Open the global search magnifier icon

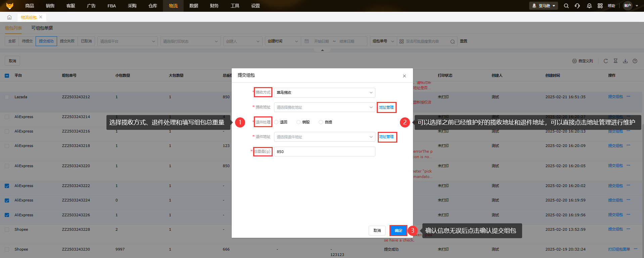coord(566,6)
